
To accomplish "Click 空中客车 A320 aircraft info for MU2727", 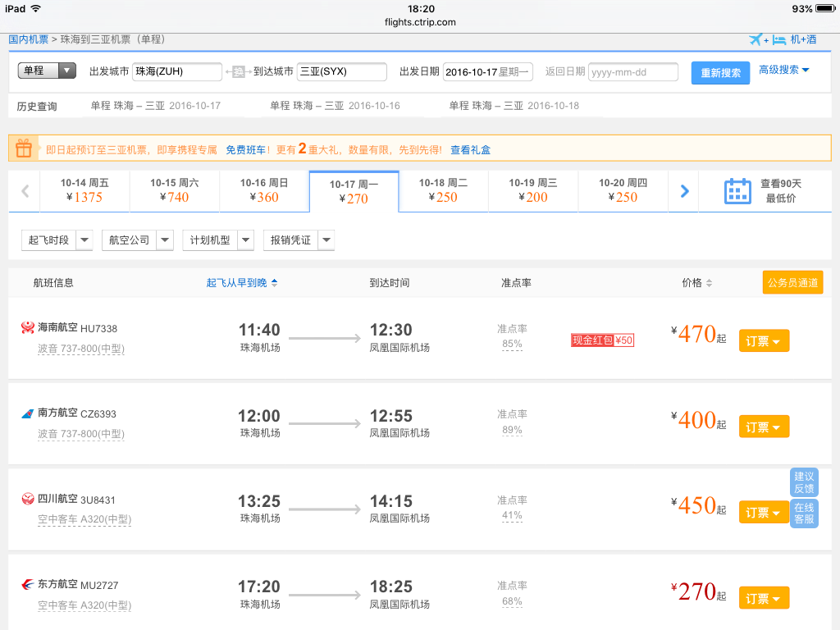I will point(84,605).
